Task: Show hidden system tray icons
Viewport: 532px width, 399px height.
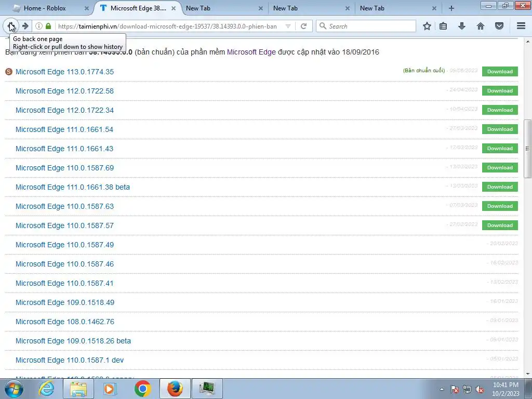Action: pyautogui.click(x=442, y=389)
